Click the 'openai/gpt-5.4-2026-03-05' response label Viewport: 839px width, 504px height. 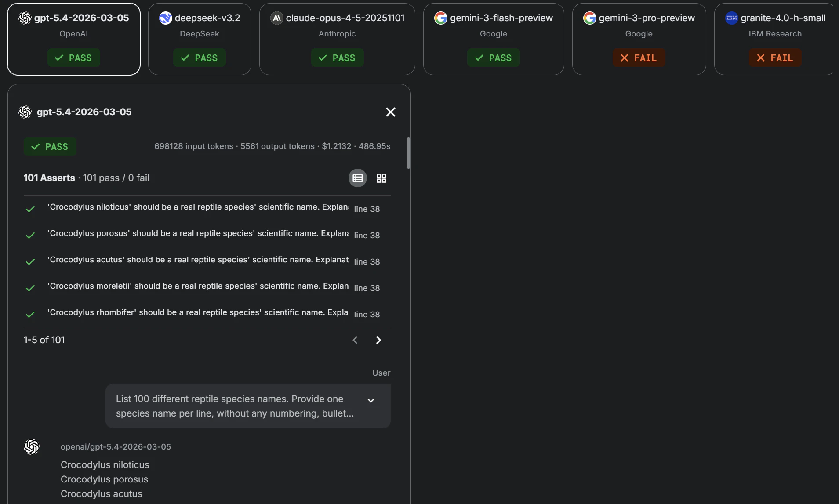coord(116,447)
